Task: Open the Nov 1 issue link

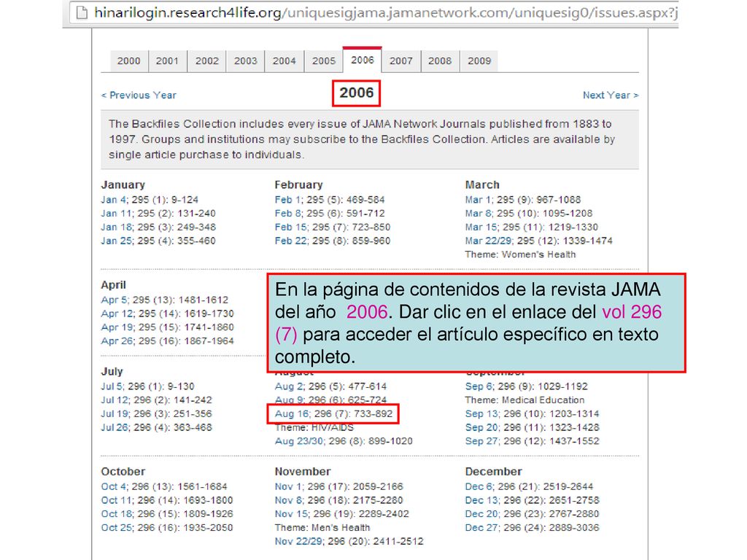Action: coord(288,487)
